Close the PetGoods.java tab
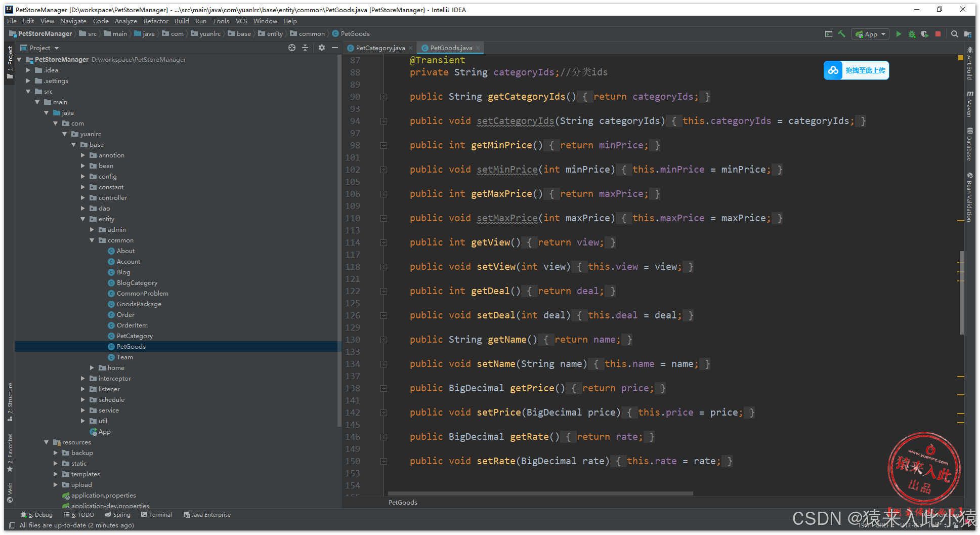This screenshot has width=980, height=535. (478, 48)
